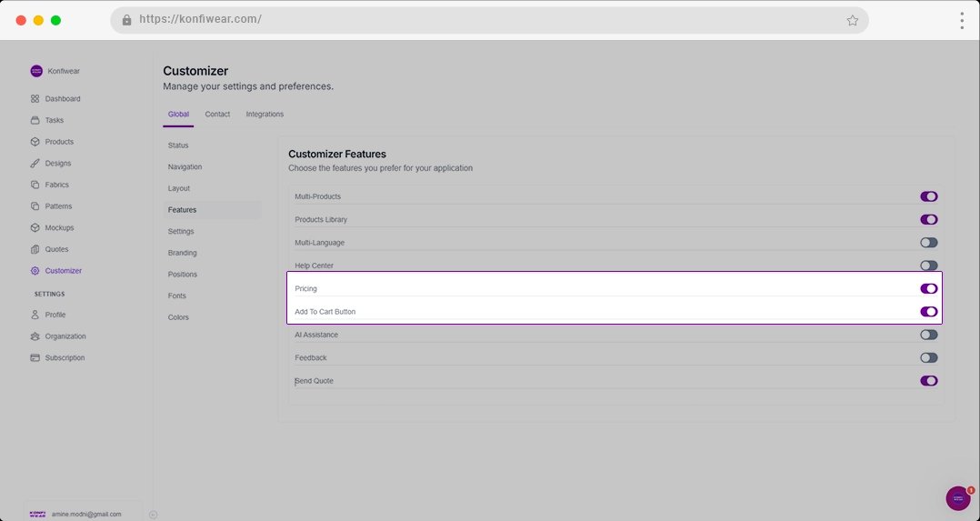Open the Patterns page link

pyautogui.click(x=59, y=206)
